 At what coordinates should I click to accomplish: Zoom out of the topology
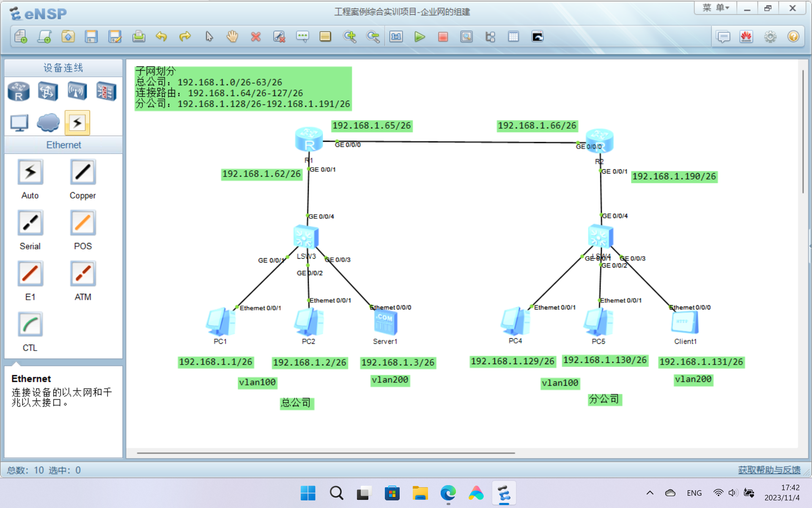pos(373,37)
